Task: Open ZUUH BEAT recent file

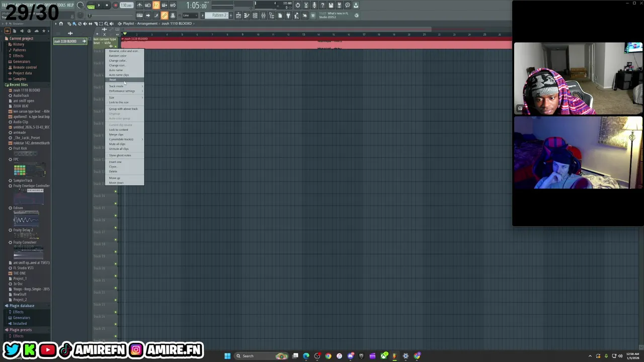Action: coord(21,106)
